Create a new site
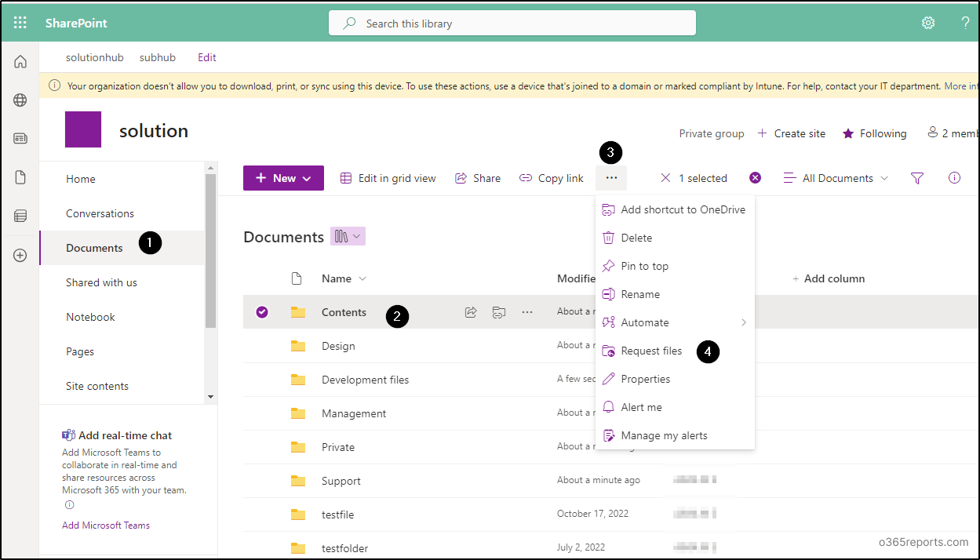 pyautogui.click(x=791, y=133)
